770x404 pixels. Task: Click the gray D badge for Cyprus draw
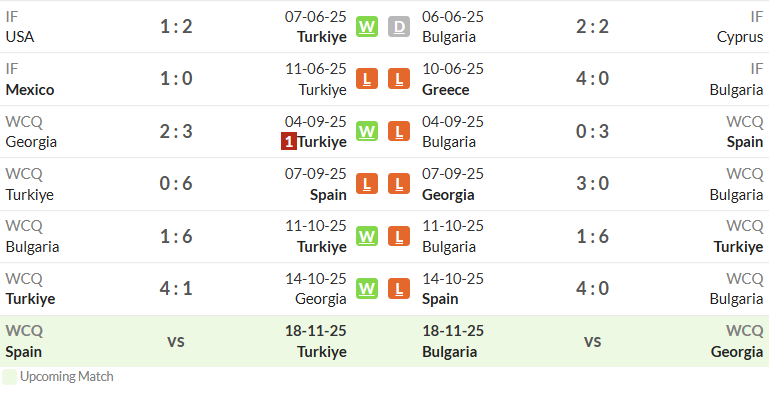399,27
